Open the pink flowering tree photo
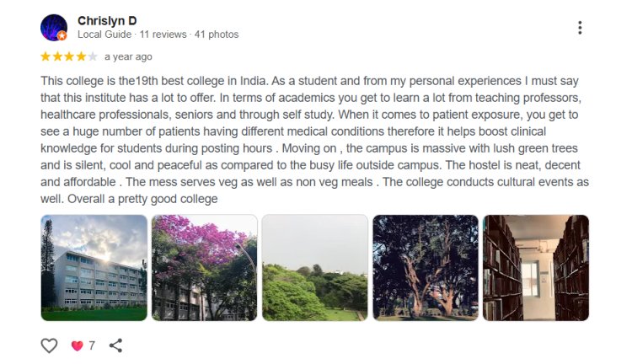Image resolution: width=632 pixels, height=364 pixels. coord(204,268)
